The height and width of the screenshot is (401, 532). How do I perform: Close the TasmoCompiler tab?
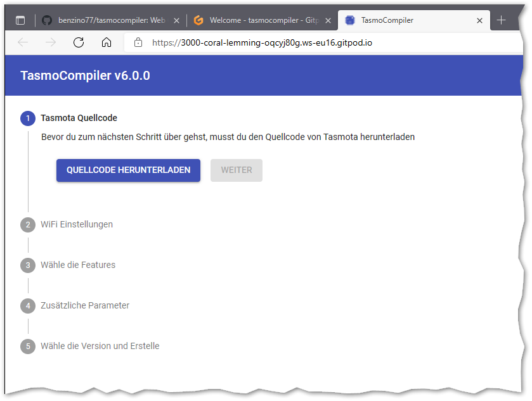pos(479,20)
